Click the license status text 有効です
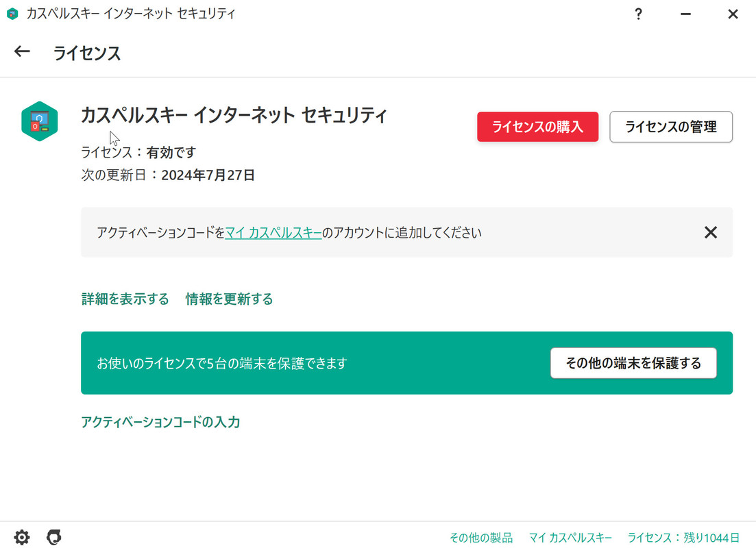The height and width of the screenshot is (548, 756). coord(171,152)
